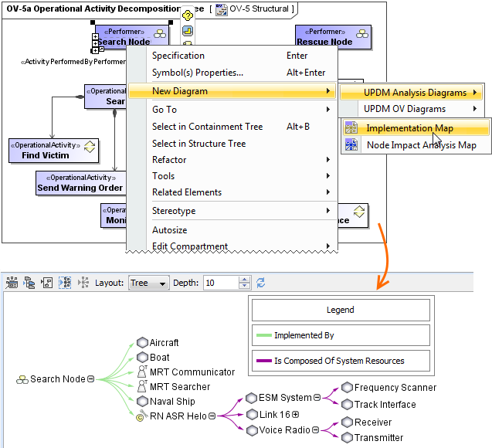Expand the Link 16 node
Image resolution: width=492 pixels, height=448 pixels.
(x=295, y=415)
